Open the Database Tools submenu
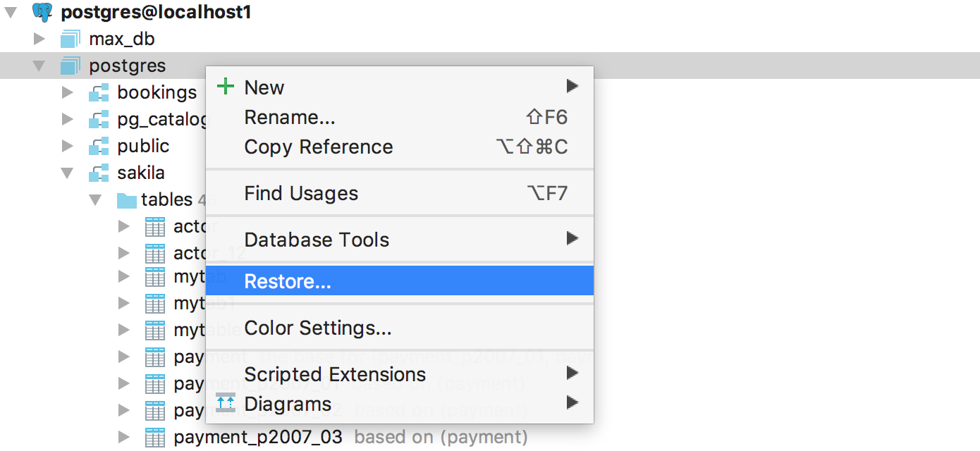Screen dimensions: 980x451 (x=317, y=240)
